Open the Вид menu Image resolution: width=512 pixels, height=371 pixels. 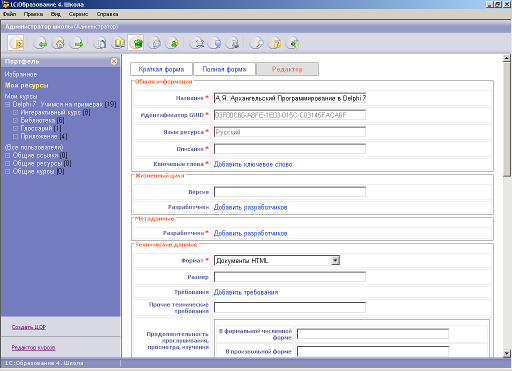coord(56,14)
